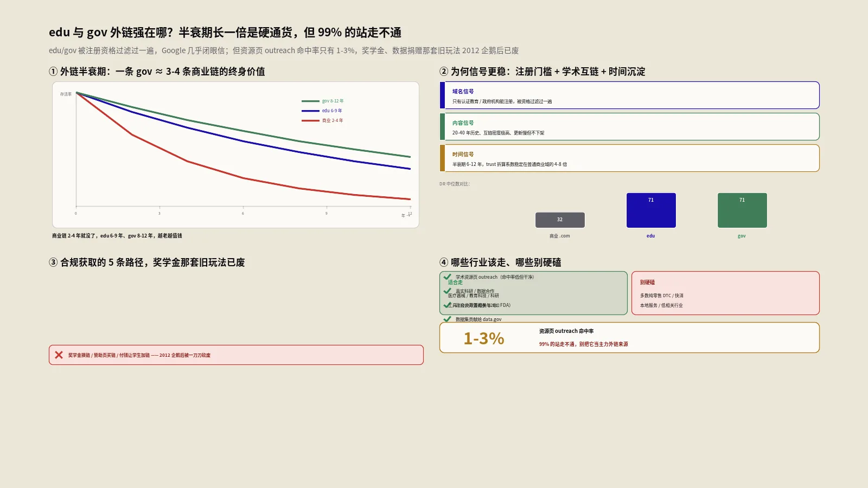
Task: Open the 域名信号 card
Action: (629, 95)
